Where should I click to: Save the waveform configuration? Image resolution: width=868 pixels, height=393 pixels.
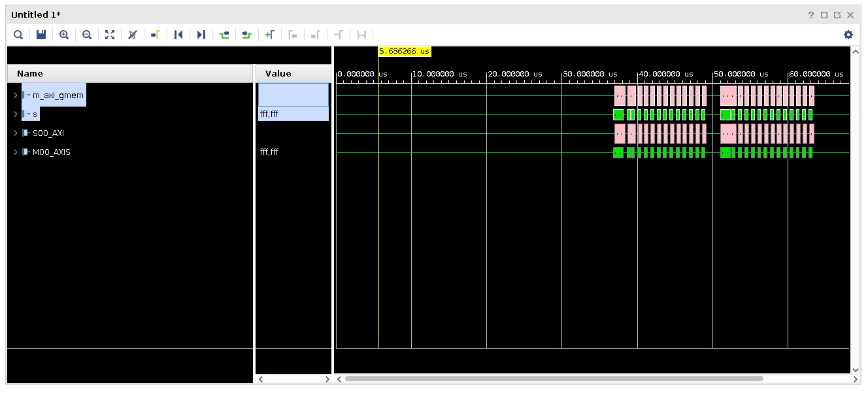[41, 35]
